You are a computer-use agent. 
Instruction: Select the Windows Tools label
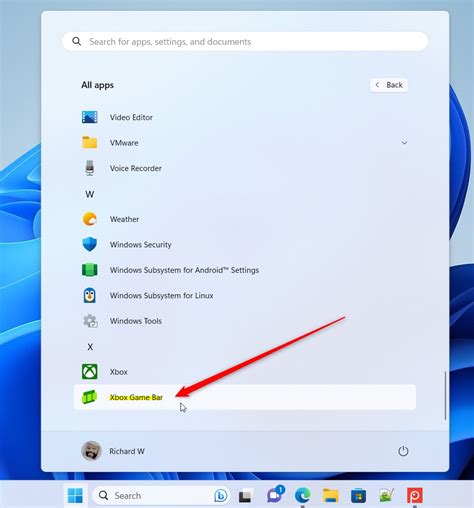(x=136, y=321)
